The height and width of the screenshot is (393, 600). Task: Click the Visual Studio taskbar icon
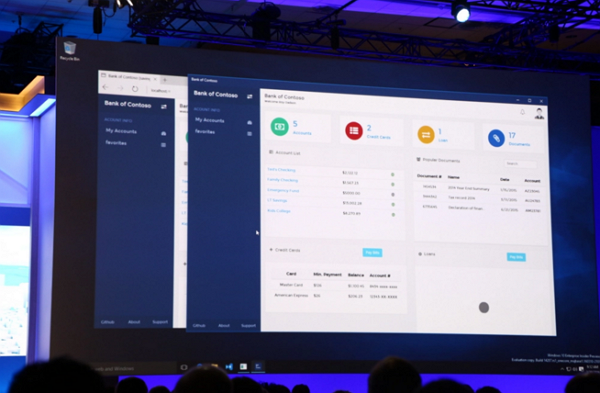pos(229,367)
